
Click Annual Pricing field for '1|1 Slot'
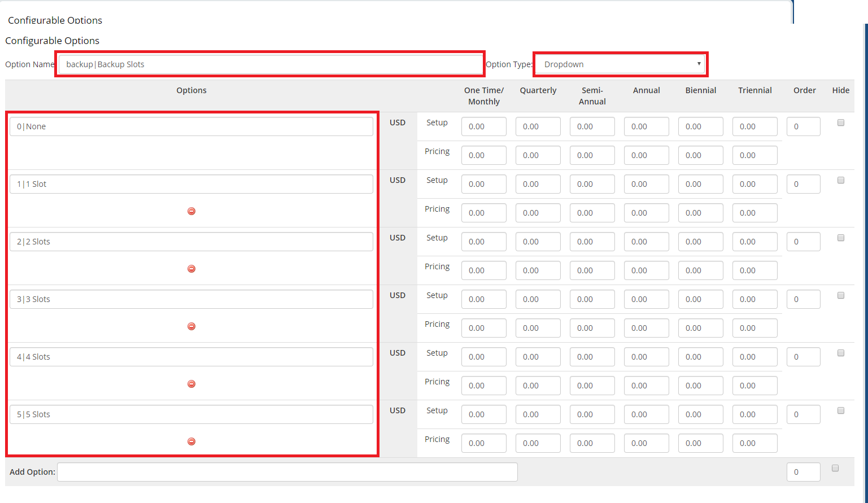point(647,213)
